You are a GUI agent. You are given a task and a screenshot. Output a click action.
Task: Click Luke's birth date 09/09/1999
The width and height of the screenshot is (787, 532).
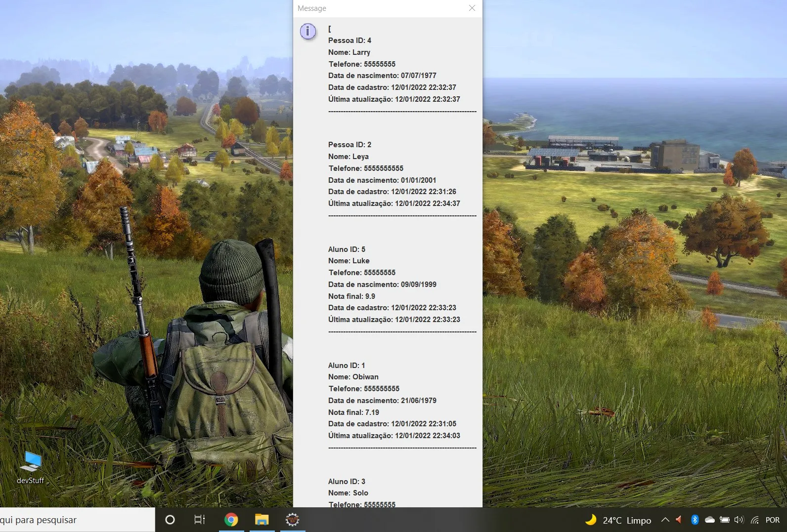(x=419, y=285)
